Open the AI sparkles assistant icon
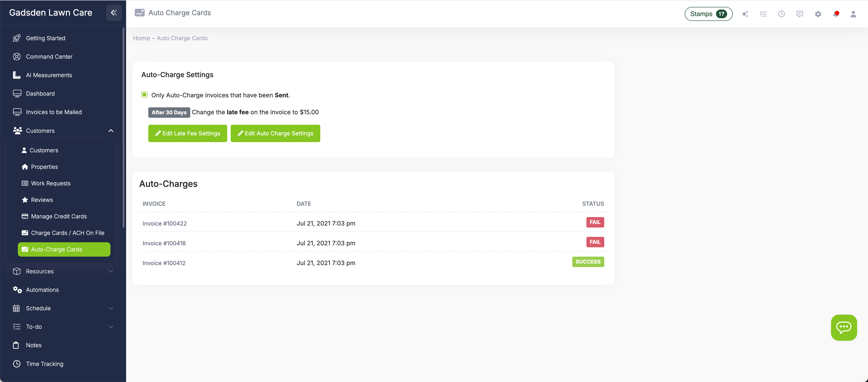This screenshot has height=382, width=868. pos(745,14)
